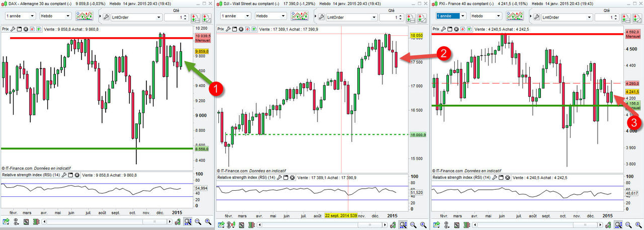644x230 pixels.
Task: Click 18 050 price label in DJI chart
Action: click(416, 35)
